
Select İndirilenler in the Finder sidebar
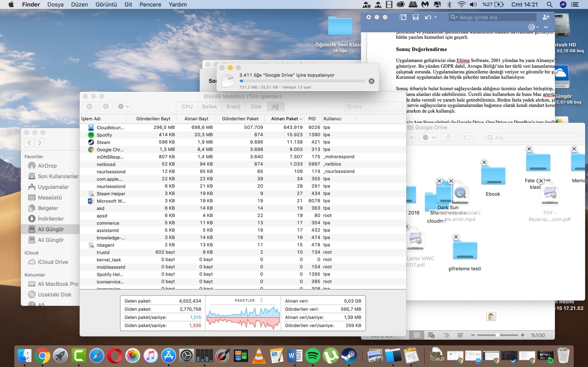(51, 219)
